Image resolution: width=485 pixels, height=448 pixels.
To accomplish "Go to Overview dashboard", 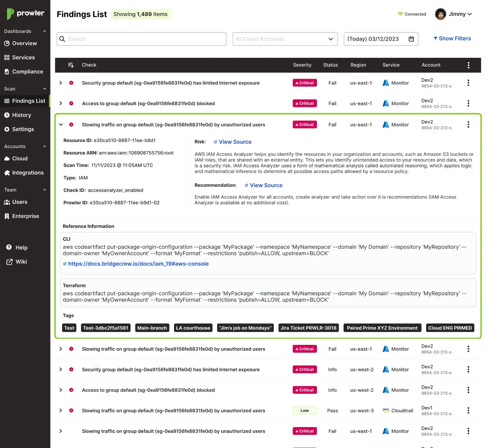I will (x=21, y=43).
